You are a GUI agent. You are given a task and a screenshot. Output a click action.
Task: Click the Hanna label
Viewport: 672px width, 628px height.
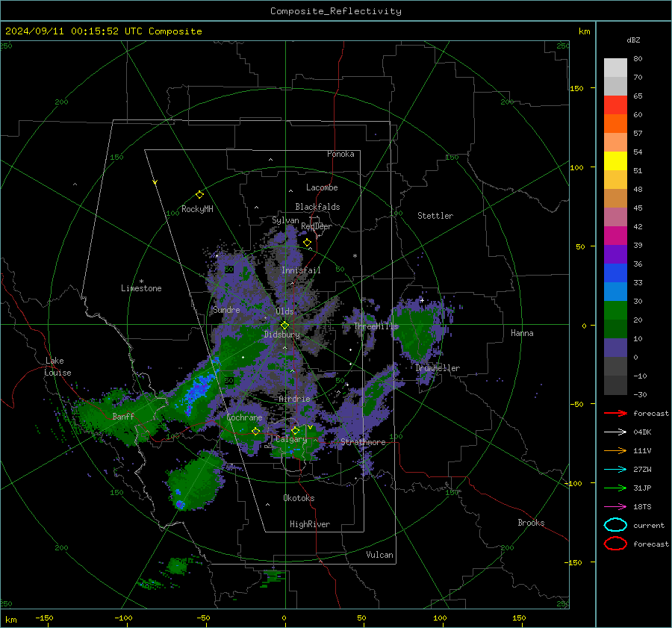coord(522,333)
